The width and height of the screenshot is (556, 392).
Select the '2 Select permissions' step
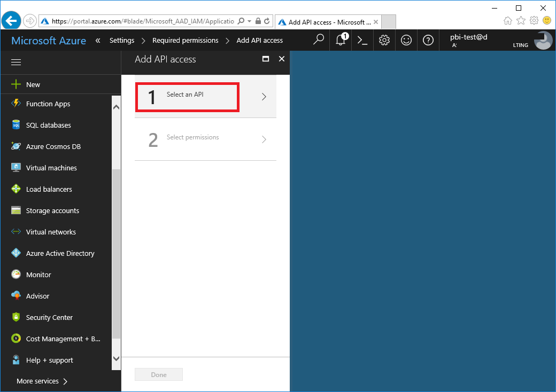pos(206,139)
